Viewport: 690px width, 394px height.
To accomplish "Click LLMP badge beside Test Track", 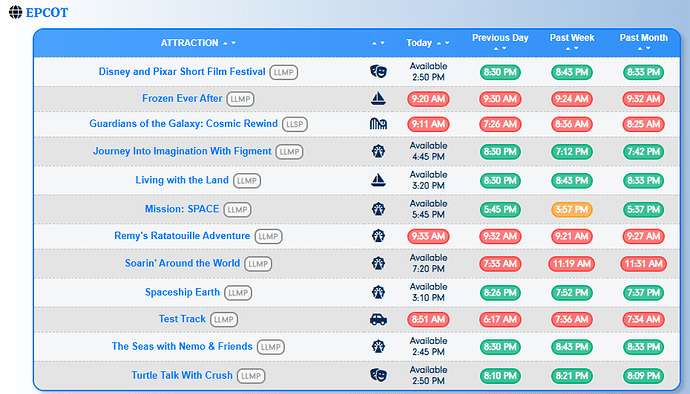I will pyautogui.click(x=224, y=320).
